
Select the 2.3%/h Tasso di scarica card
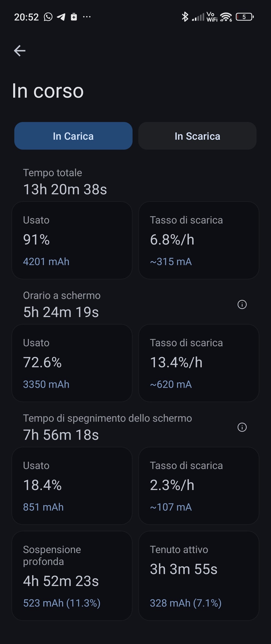coord(199,486)
